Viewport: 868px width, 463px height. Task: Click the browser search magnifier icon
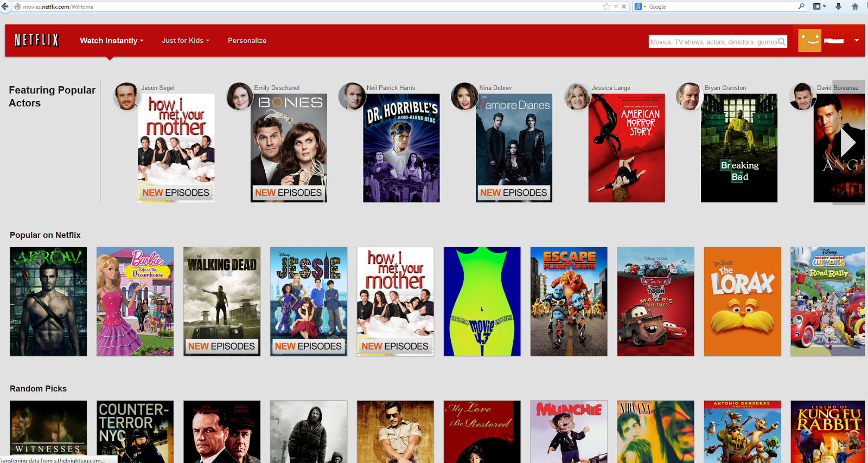coord(801,7)
